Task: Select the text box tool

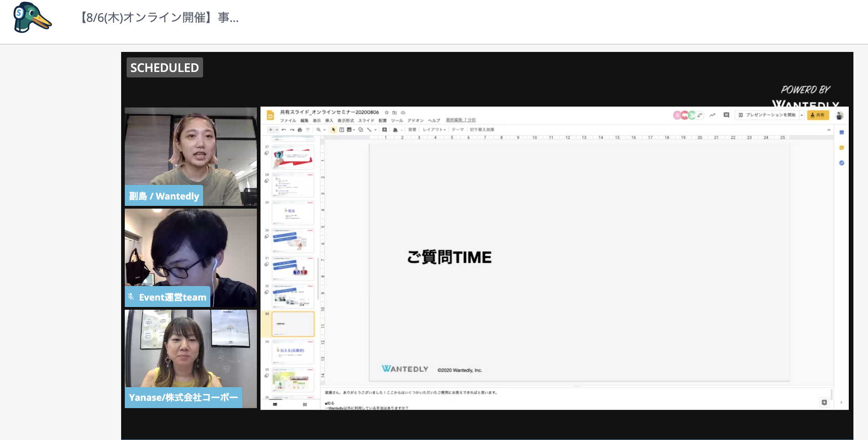Action: [x=342, y=130]
